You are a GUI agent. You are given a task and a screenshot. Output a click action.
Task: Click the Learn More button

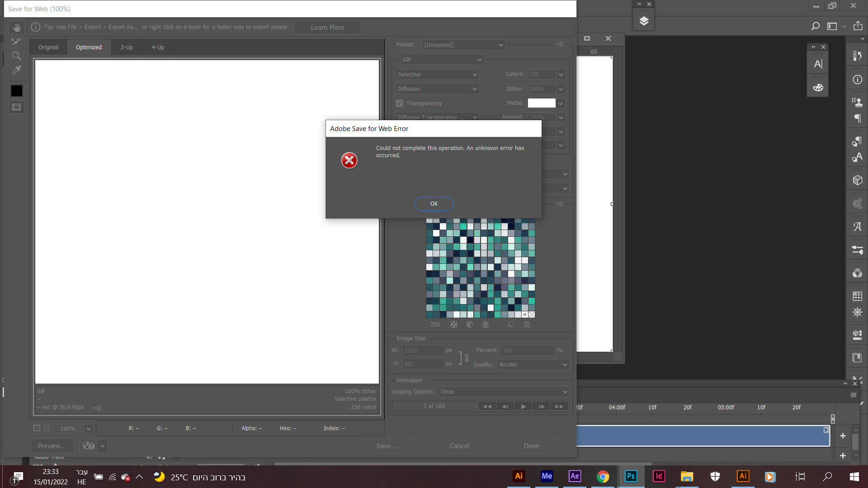click(327, 28)
